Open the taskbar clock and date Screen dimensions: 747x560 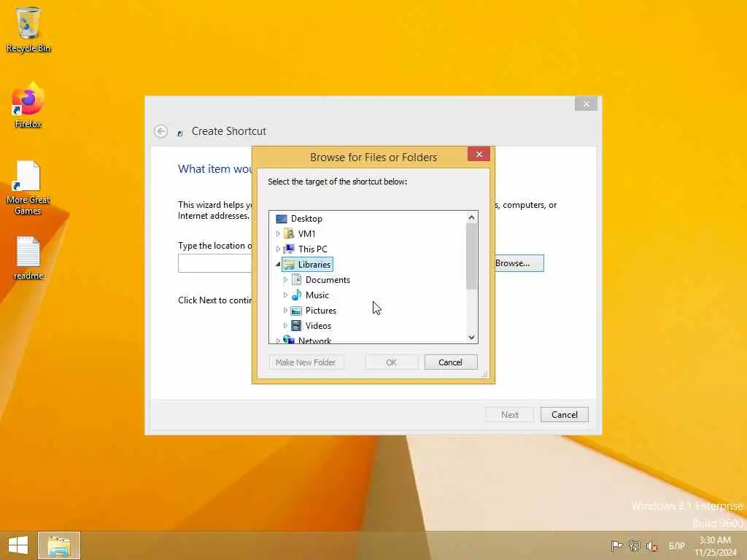(x=715, y=546)
